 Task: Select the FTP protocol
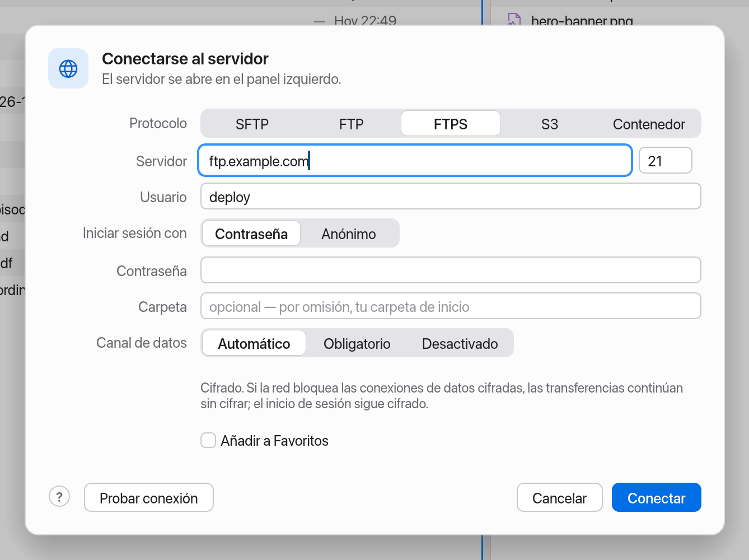pos(352,124)
